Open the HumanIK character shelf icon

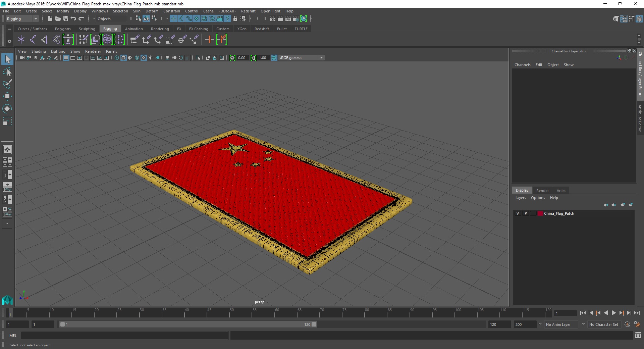tap(68, 40)
